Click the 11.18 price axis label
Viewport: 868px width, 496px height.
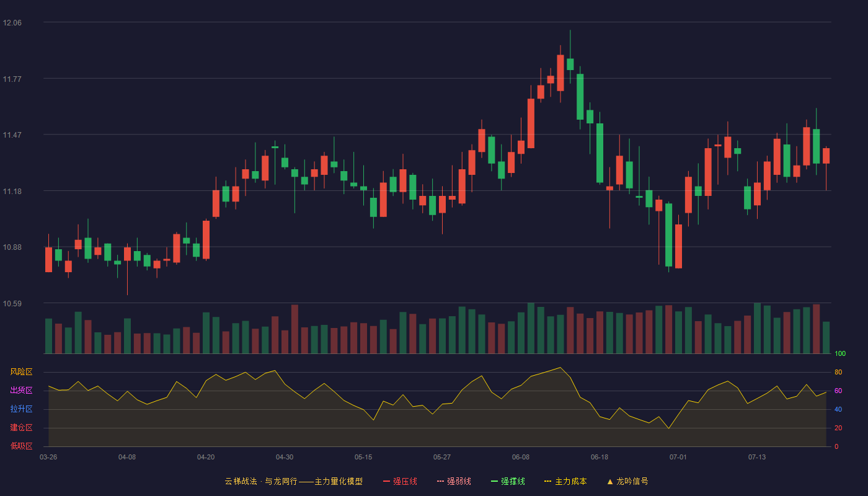coord(12,191)
